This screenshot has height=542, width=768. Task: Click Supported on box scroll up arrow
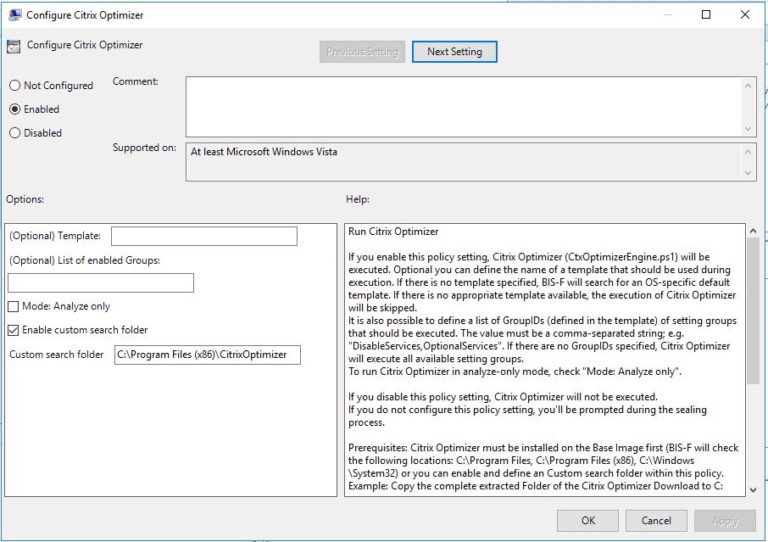[748, 152]
